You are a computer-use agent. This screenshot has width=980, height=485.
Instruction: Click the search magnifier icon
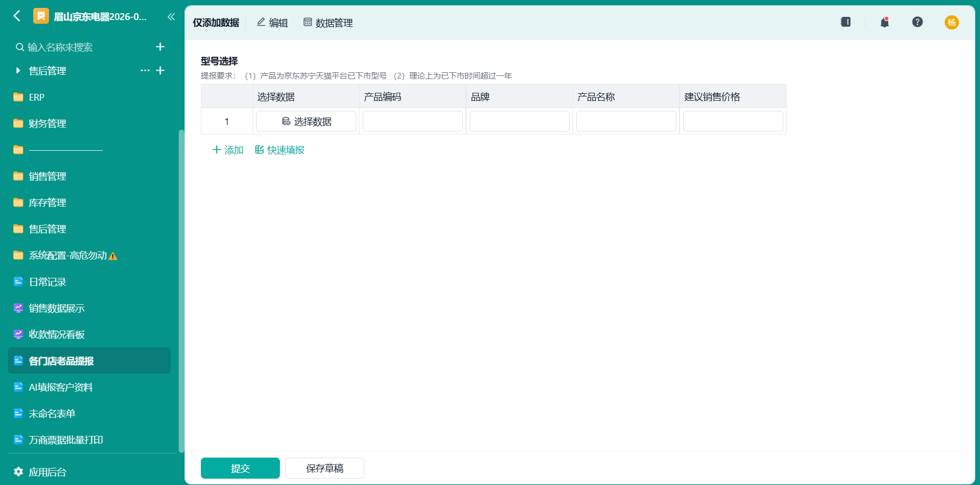(x=20, y=47)
